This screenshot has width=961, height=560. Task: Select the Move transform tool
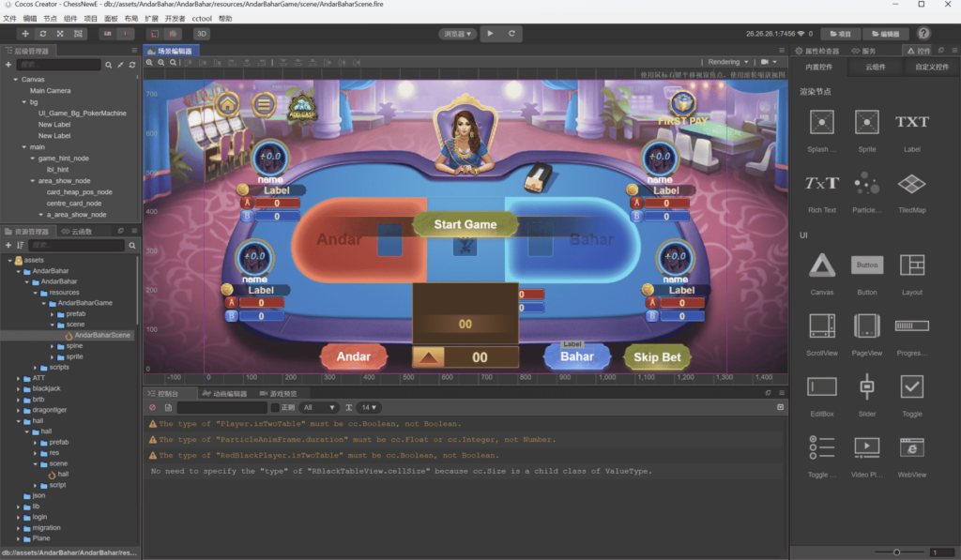24,33
